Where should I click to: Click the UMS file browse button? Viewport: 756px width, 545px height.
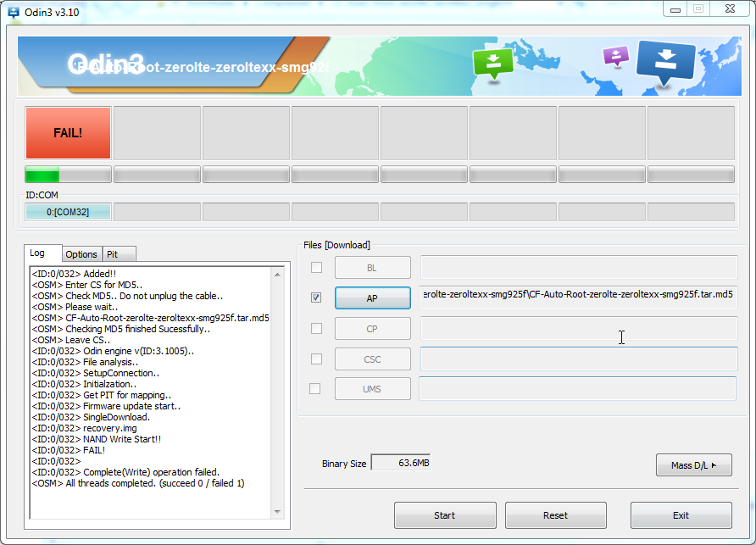[373, 389]
